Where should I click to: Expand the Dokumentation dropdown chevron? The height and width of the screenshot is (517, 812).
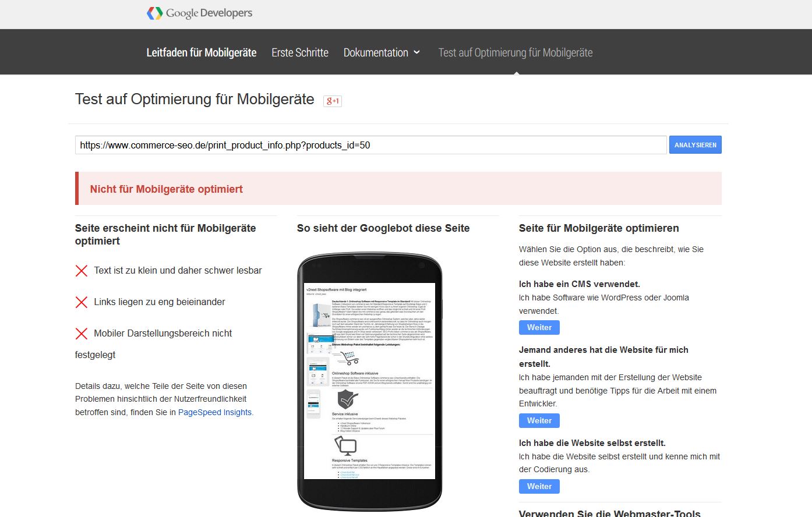[x=417, y=52]
